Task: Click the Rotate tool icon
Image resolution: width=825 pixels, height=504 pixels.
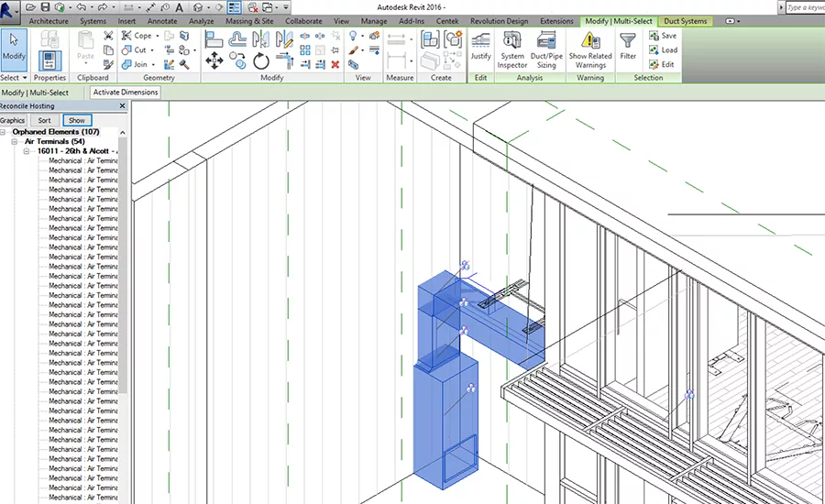Action: (261, 61)
